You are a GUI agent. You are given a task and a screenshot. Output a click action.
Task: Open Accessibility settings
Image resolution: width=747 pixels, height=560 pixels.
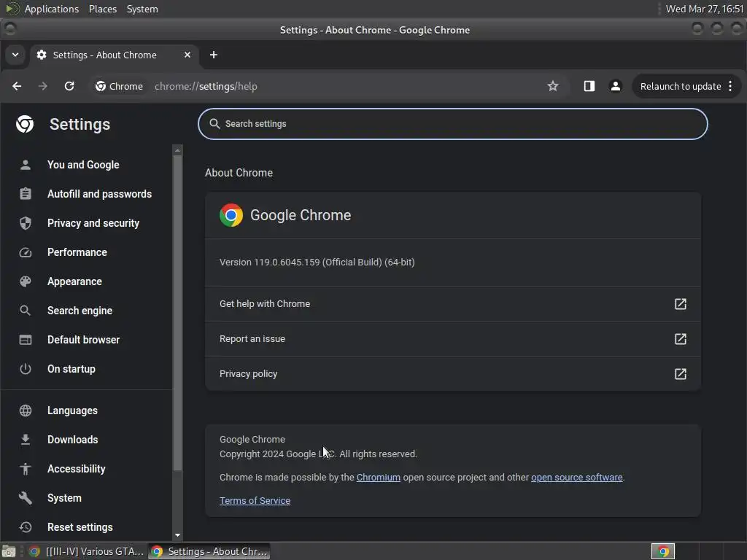click(76, 469)
